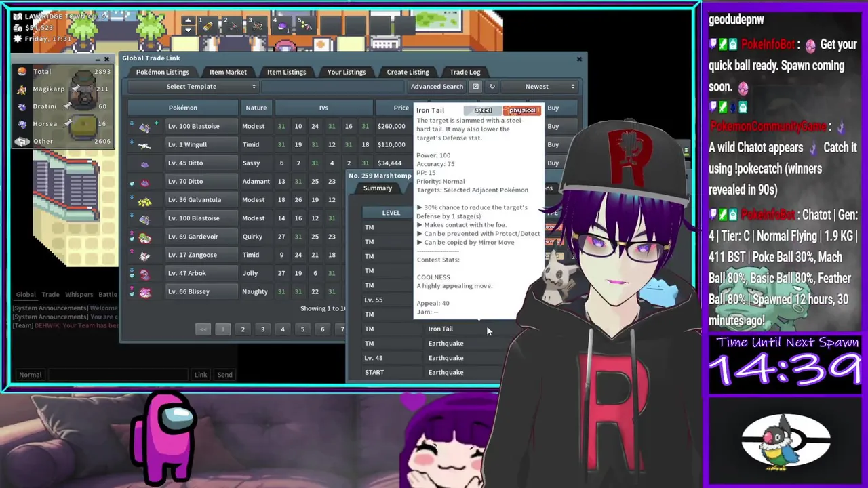Switch chat to Whispers channel
The image size is (868, 488).
pyautogui.click(x=79, y=294)
